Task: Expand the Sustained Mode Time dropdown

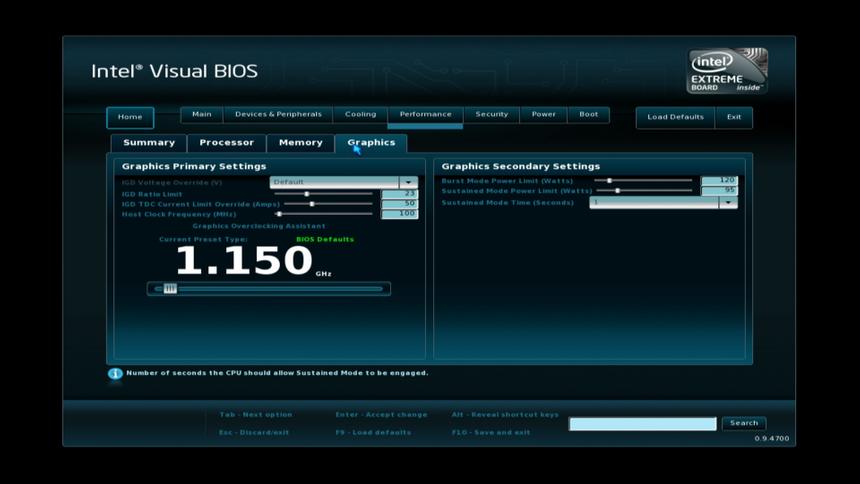Action: coord(728,202)
